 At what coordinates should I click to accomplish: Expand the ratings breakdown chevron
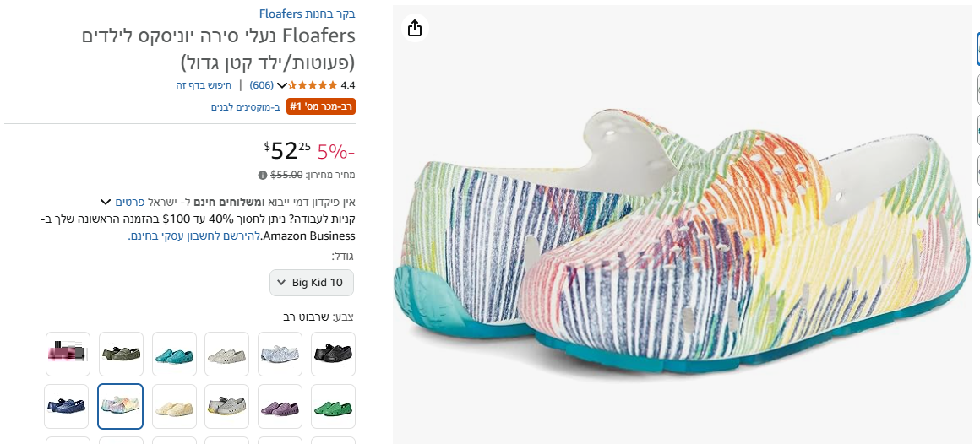(x=282, y=85)
